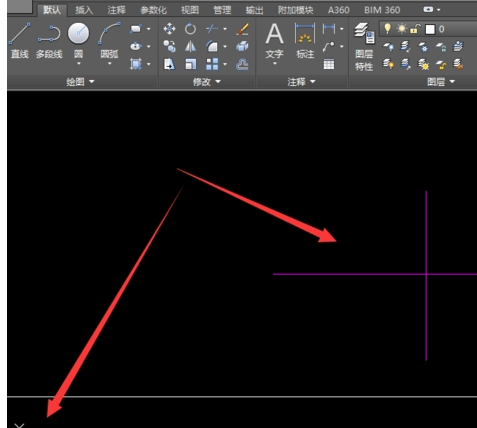Expand the Arc (圆弧) options arrow
The width and height of the screenshot is (477, 428).
[x=109, y=63]
